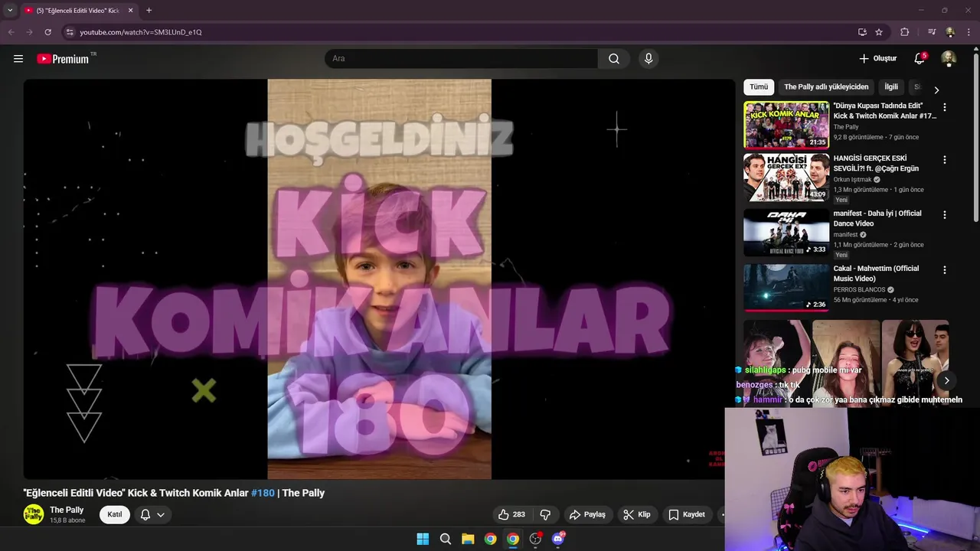The width and height of the screenshot is (980, 551).
Task: Select The Pally adlı yükleyiciden chip
Action: pos(826,86)
